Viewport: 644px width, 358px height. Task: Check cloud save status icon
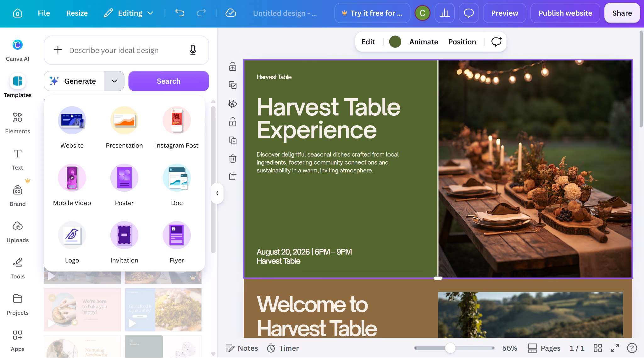231,13
